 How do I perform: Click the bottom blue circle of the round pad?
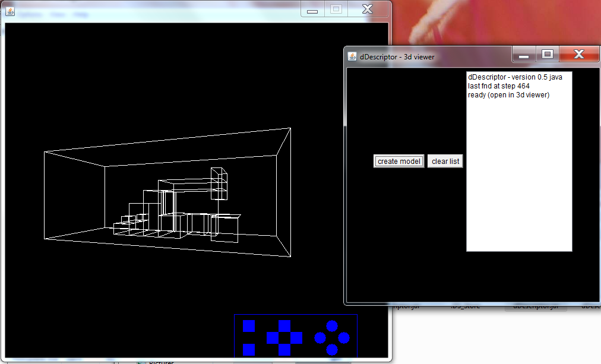point(332,350)
